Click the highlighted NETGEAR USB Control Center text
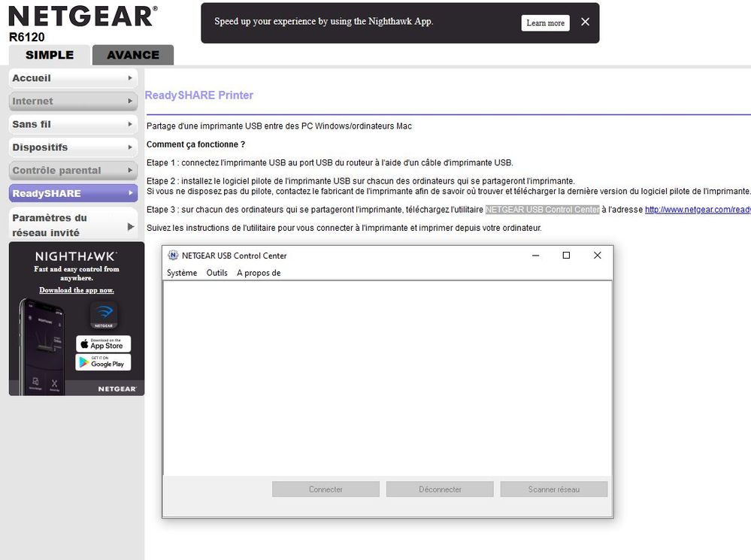 pos(541,209)
